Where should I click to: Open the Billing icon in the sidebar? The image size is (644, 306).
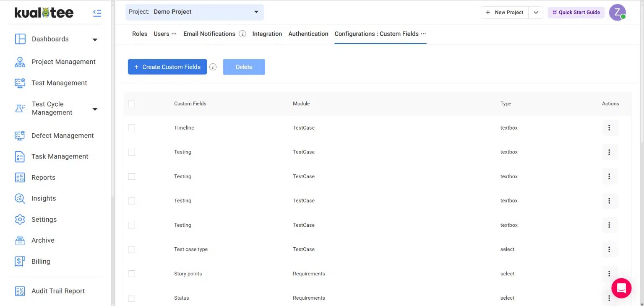pos(20,261)
